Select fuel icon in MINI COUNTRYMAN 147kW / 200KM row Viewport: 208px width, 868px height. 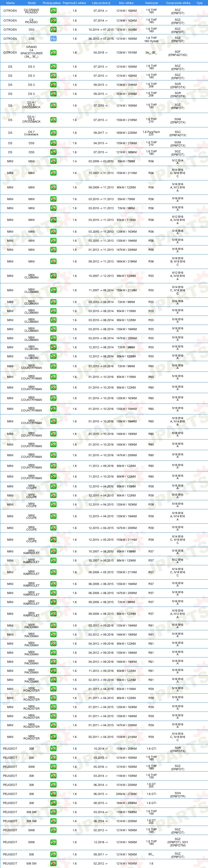(53, 455)
